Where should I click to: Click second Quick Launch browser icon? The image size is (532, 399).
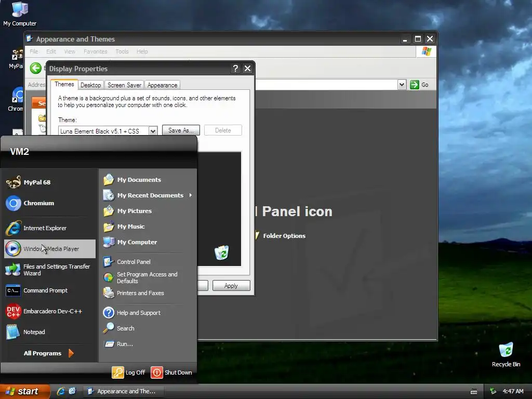point(72,391)
